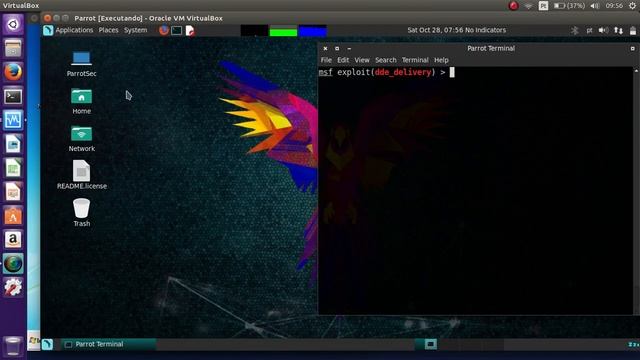This screenshot has height=360, width=640.
Task: Open the terminal Edit menu
Action: 343,60
